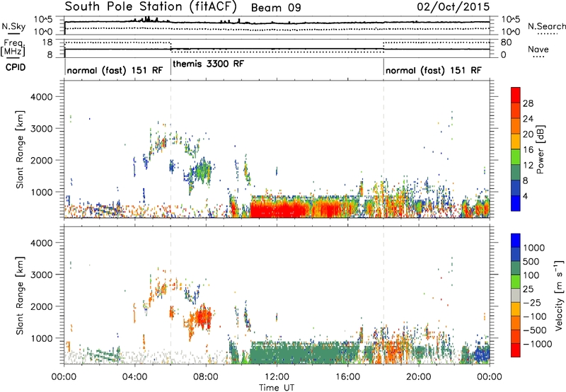Click the 'N.Sky' legend label
Screen dimensions: 566x392
pos(13,26)
